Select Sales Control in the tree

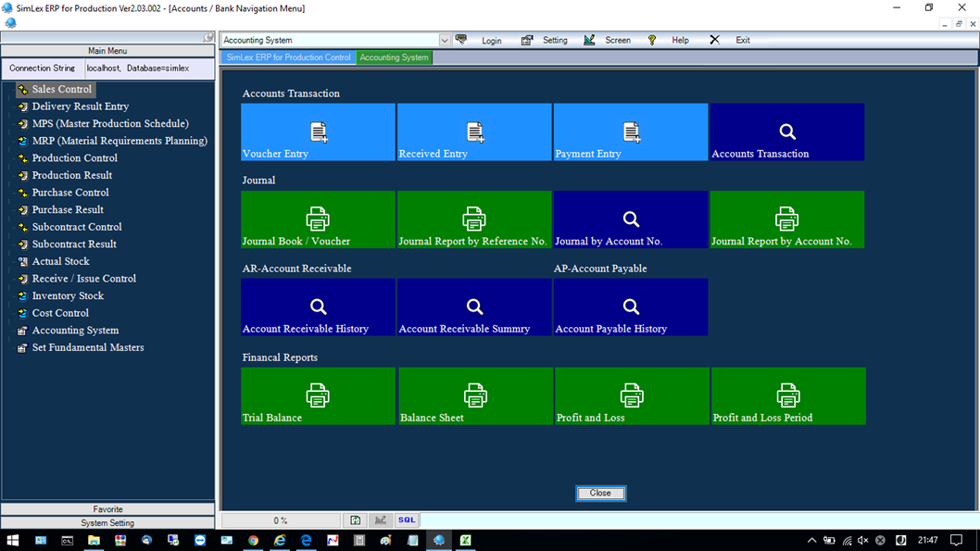click(x=62, y=89)
